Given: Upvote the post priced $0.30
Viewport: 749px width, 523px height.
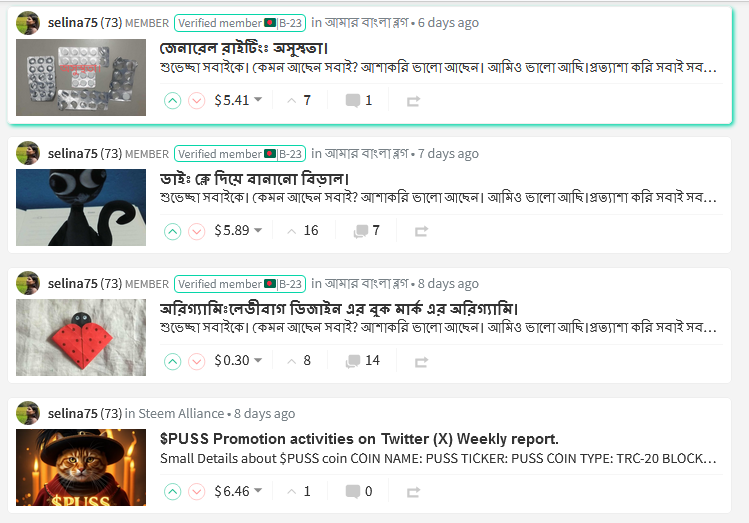Looking at the screenshot, I should coord(172,361).
